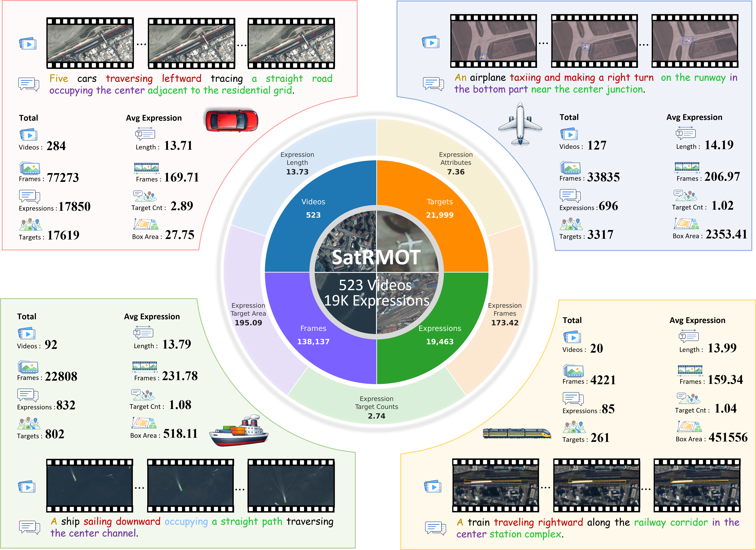Click the Box Area icon above 'Box Area : 27.75'
The height and width of the screenshot is (550, 756).
pyautogui.click(x=146, y=224)
